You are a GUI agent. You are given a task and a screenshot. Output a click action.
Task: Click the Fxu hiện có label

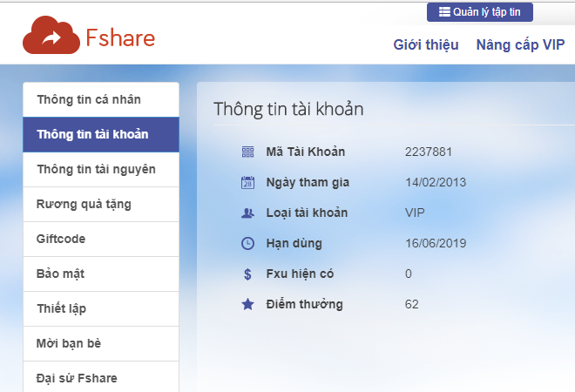(x=300, y=274)
